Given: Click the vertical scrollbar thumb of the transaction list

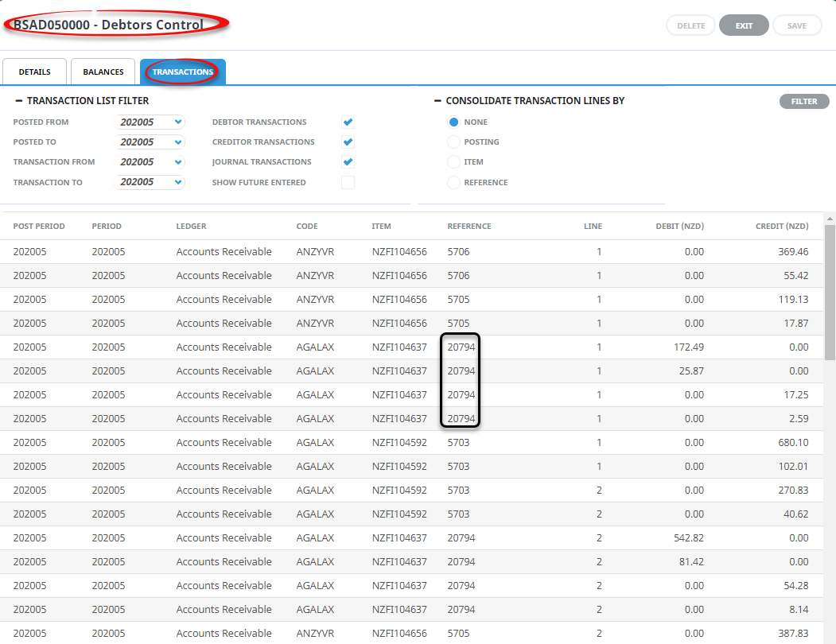Looking at the screenshot, I should point(830,292).
